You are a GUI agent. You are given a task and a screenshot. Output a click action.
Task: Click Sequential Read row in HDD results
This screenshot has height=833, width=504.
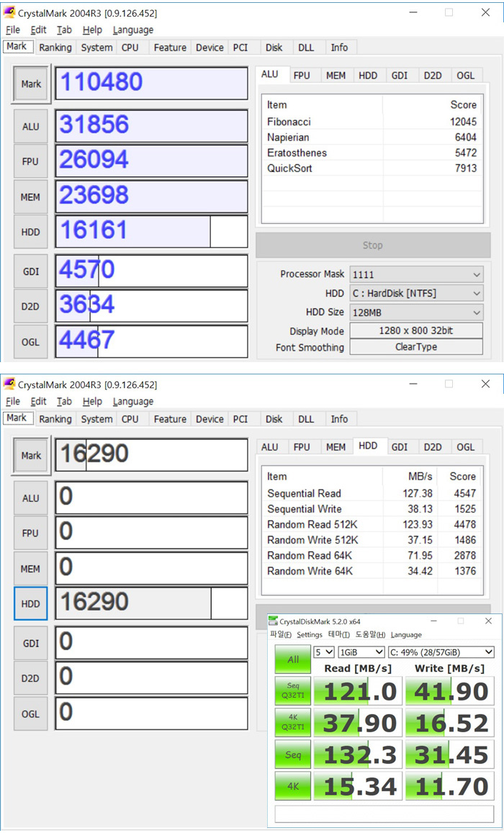tap(372, 493)
